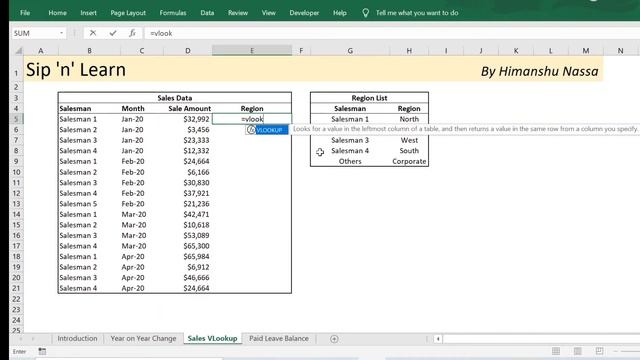
Task: Select column H header
Action: pyautogui.click(x=409, y=51)
